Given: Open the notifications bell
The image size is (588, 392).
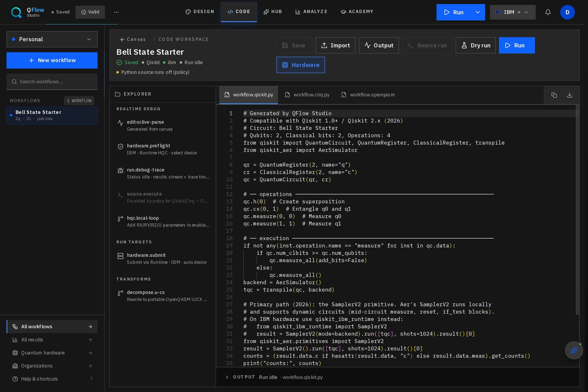Looking at the screenshot, I should click(548, 12).
